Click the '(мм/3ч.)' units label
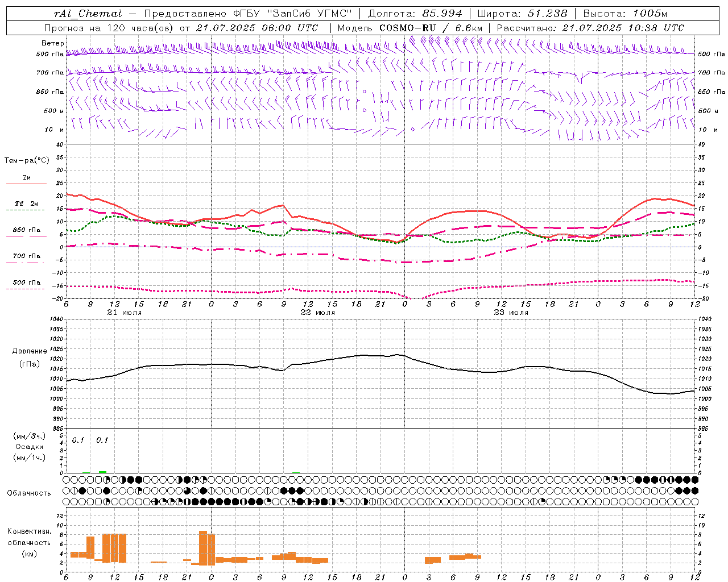728x582 pixels. pos(30,436)
